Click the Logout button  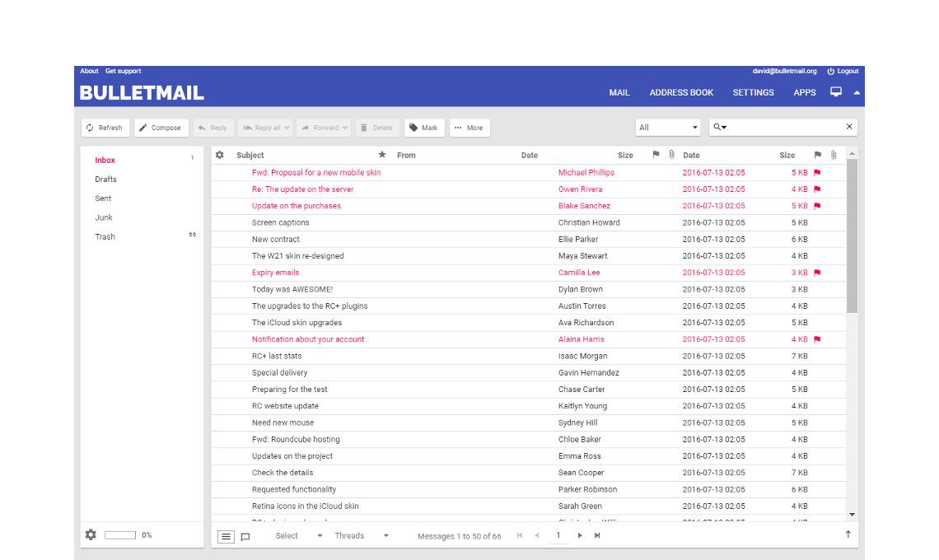click(843, 71)
